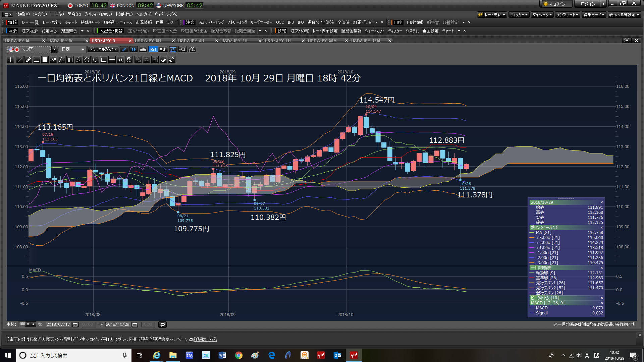Click the eraser tool icon
644x362 pixels.
[x=163, y=60]
